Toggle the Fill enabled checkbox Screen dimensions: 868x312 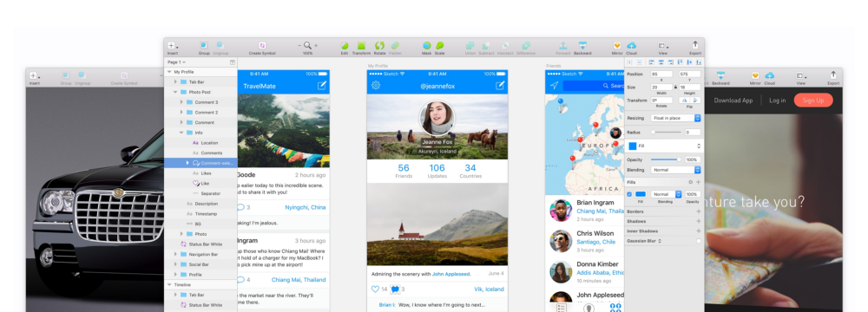[629, 194]
